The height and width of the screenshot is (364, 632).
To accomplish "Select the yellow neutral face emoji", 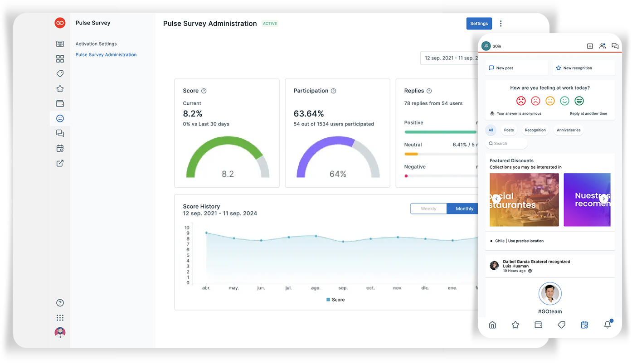I will click(550, 101).
